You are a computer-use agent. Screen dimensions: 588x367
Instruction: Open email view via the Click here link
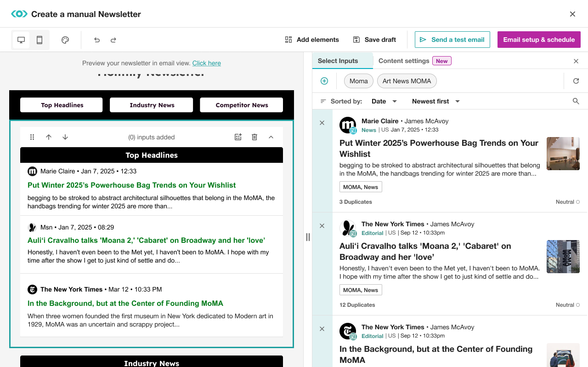tap(206, 63)
